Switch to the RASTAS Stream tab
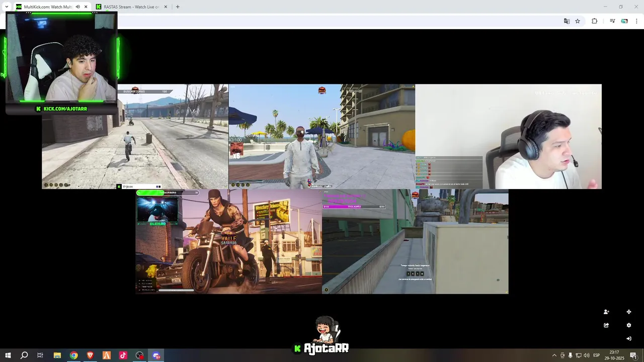644x362 pixels. coord(131,7)
